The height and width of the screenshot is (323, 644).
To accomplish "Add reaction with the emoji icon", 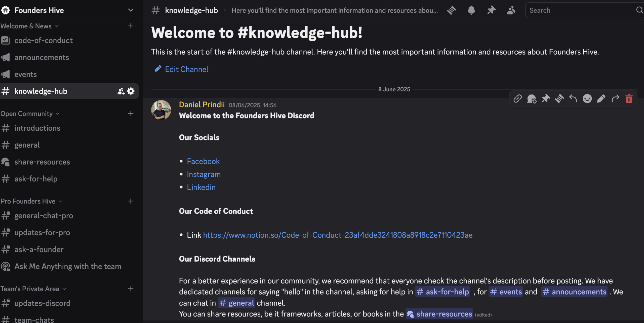I will point(587,99).
